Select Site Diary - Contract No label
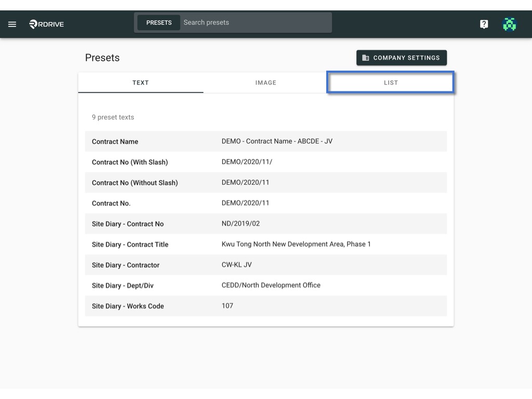Image resolution: width=532 pixels, height=399 pixels. 128,224
